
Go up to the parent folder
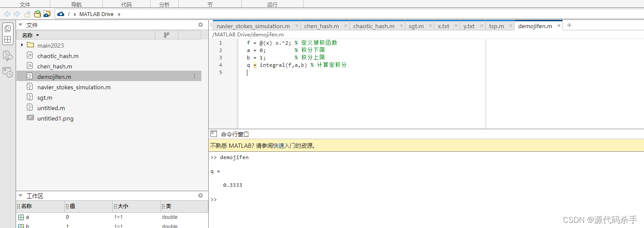(27, 14)
